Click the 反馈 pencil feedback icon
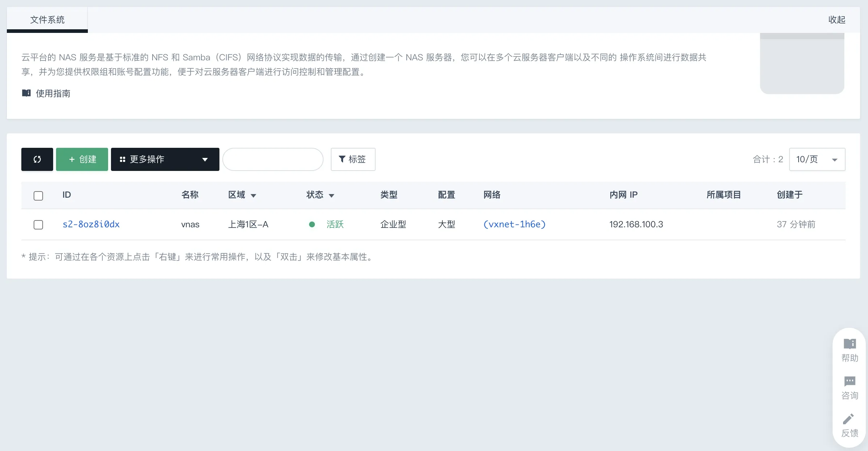The image size is (868, 451). point(848,419)
